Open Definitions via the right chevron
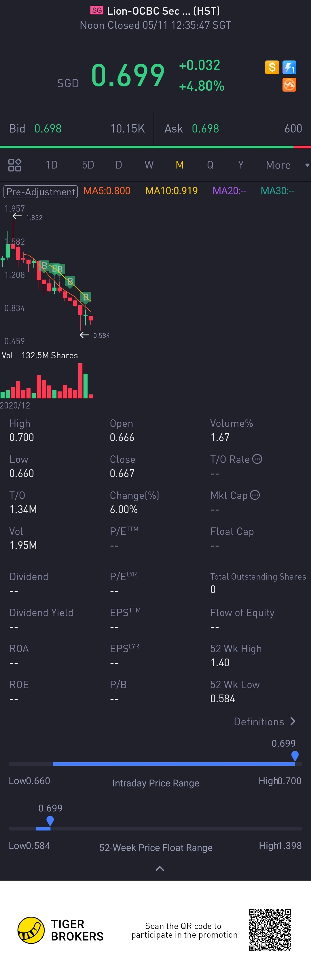This screenshot has height=980, width=311. 292,721
